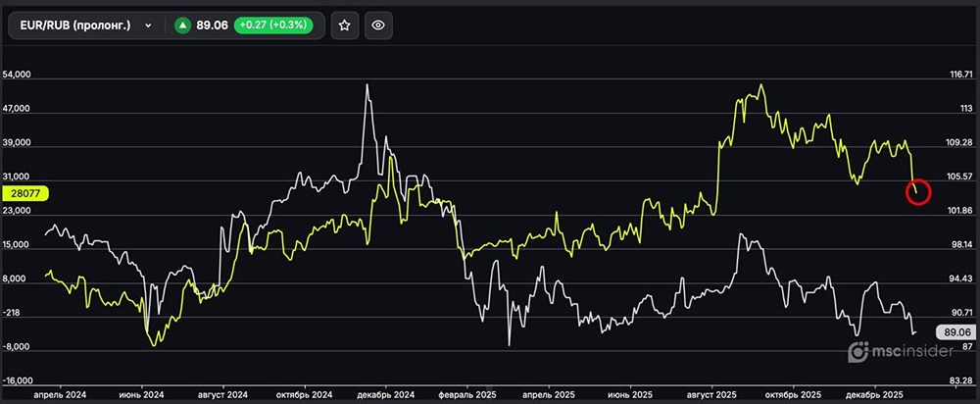Click the -218 left axis value
This screenshot has height=404, width=980.
[13, 313]
